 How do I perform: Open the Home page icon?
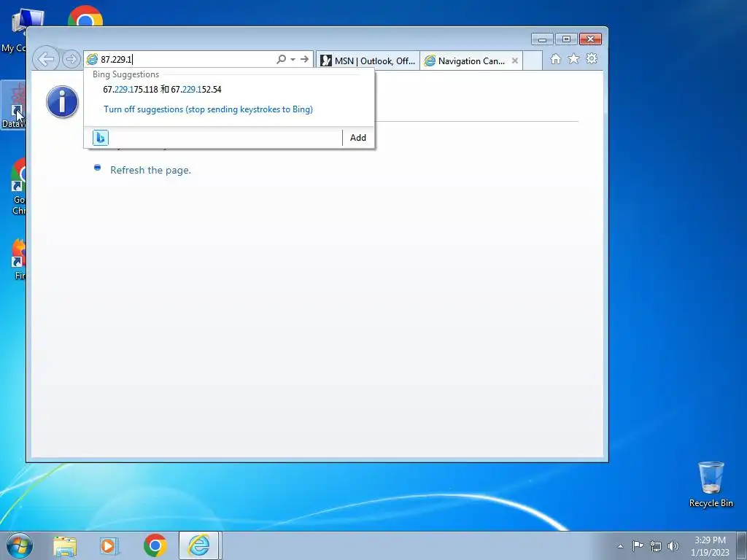555,58
